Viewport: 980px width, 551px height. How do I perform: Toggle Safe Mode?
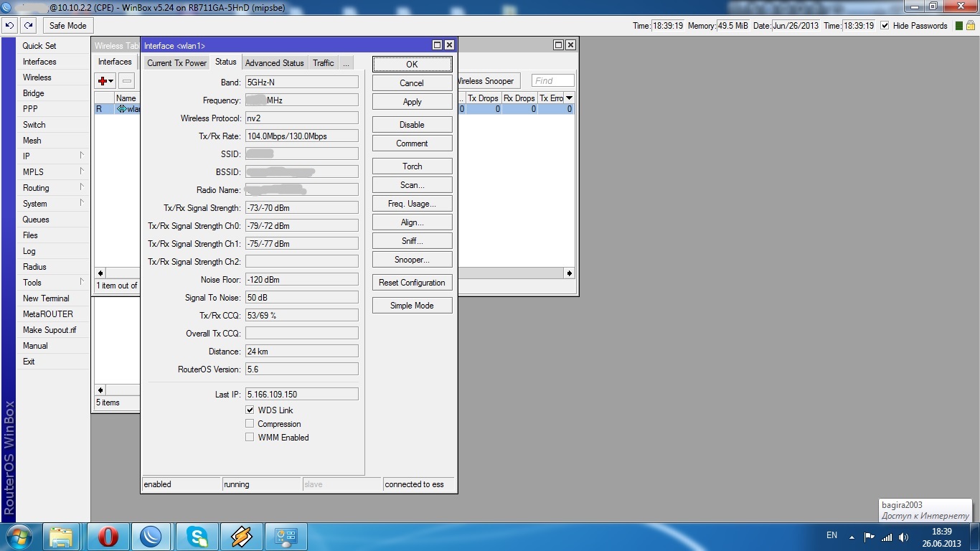(x=67, y=25)
